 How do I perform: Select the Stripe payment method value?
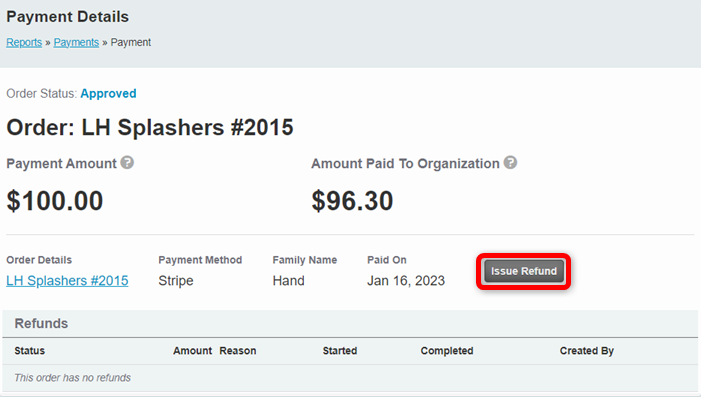(176, 281)
